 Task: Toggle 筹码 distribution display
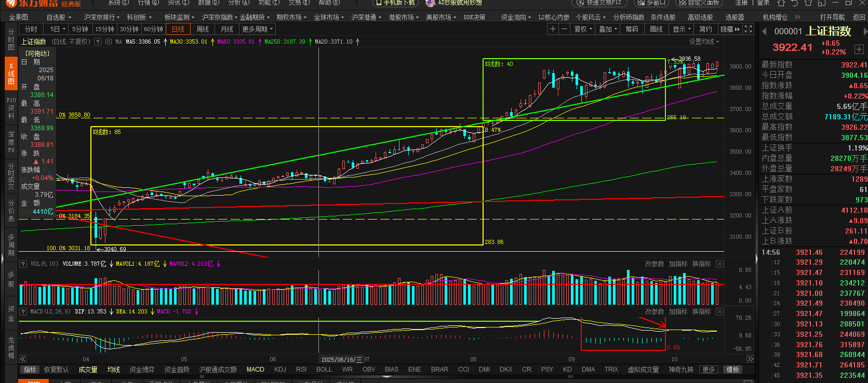click(632, 29)
